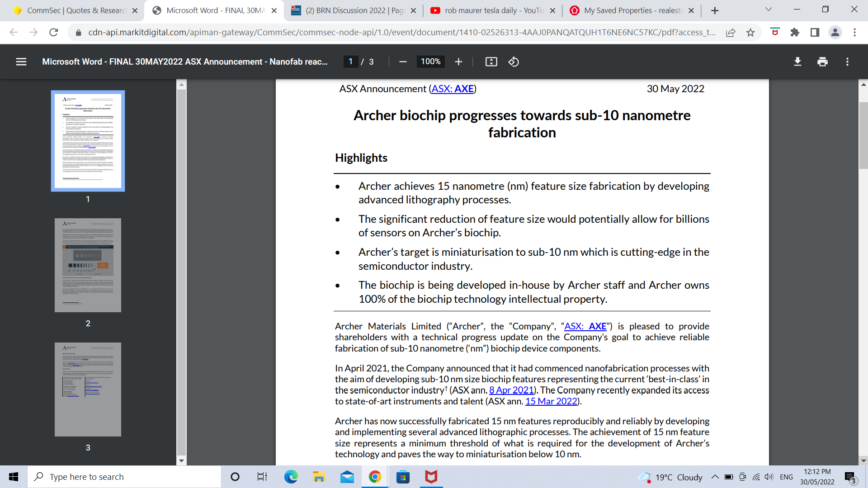
Task: Open Chrome from the taskbar
Action: pos(375,477)
